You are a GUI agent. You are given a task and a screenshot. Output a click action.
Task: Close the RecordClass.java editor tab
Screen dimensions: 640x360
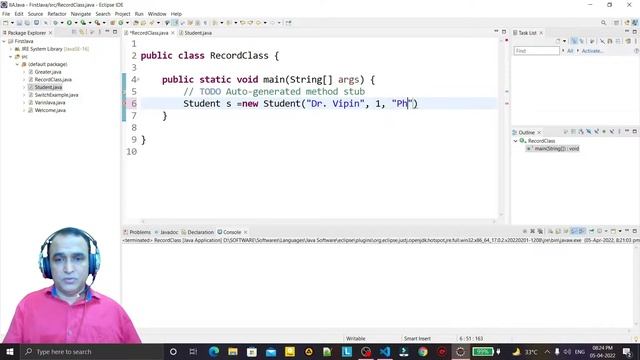pos(173,33)
